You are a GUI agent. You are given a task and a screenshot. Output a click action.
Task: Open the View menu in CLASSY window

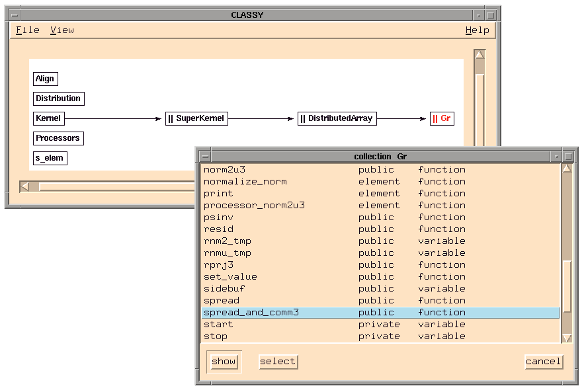pyautogui.click(x=62, y=30)
